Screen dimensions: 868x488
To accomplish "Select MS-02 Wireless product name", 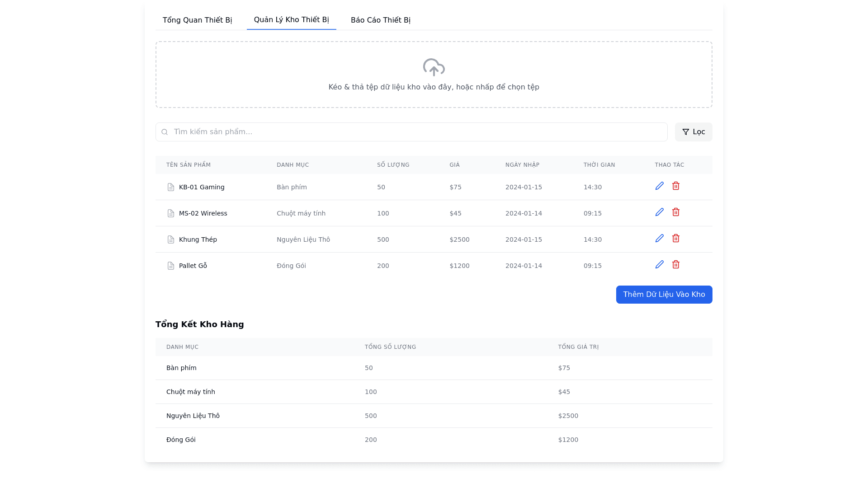I will click(x=203, y=213).
